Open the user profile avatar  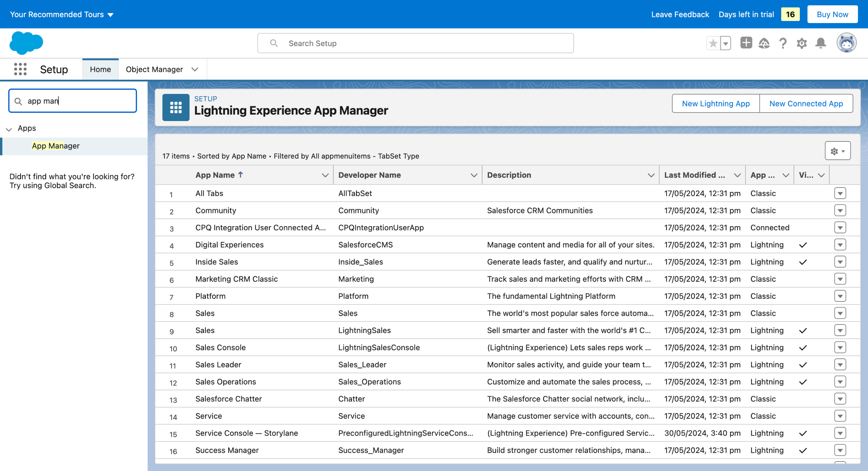click(846, 43)
